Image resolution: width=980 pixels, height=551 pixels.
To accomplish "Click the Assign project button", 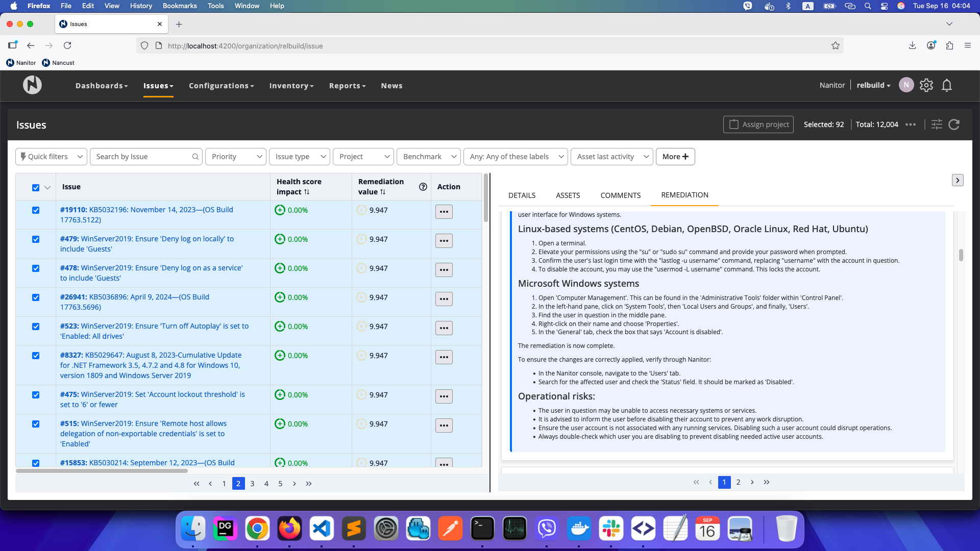I will tap(758, 124).
